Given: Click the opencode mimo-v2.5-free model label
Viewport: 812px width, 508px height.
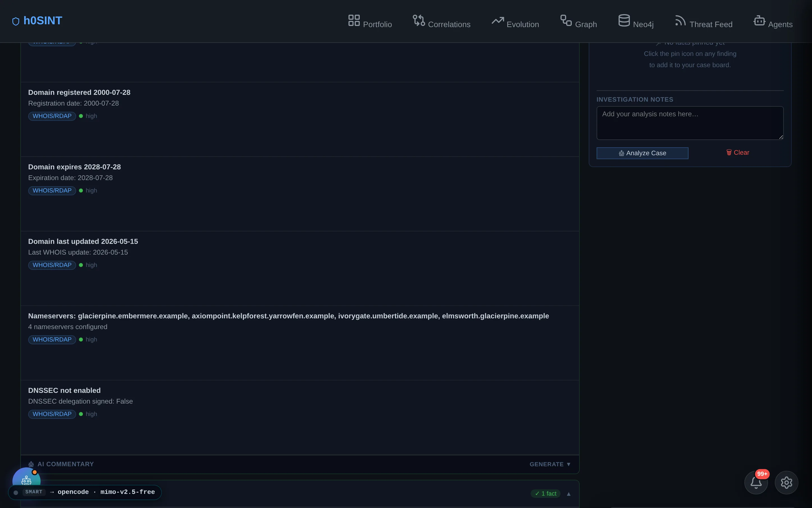Looking at the screenshot, I should point(106,492).
